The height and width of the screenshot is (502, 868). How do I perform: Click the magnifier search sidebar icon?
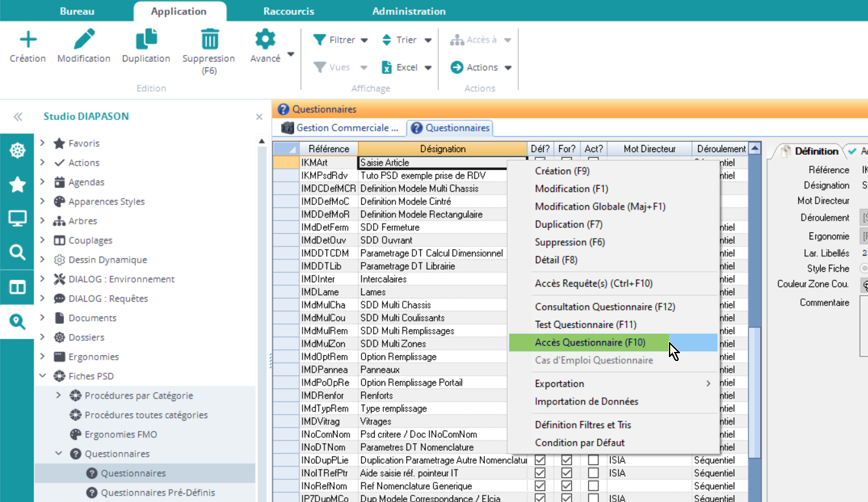click(17, 252)
